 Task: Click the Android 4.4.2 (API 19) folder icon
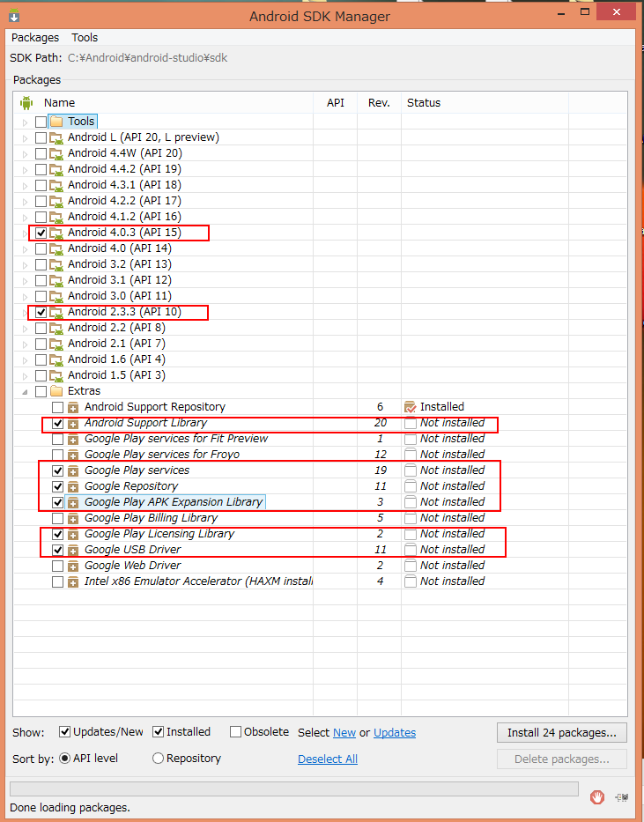(56, 169)
